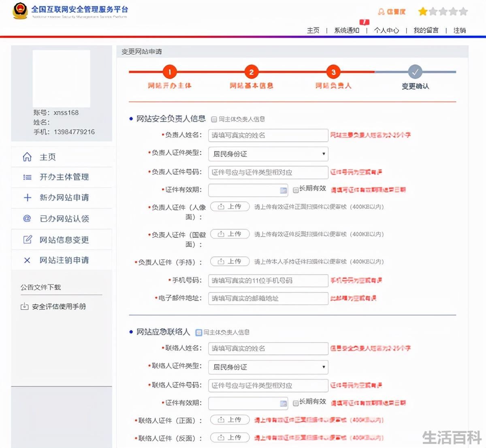Click the user avatar thumbnail

[62, 79]
